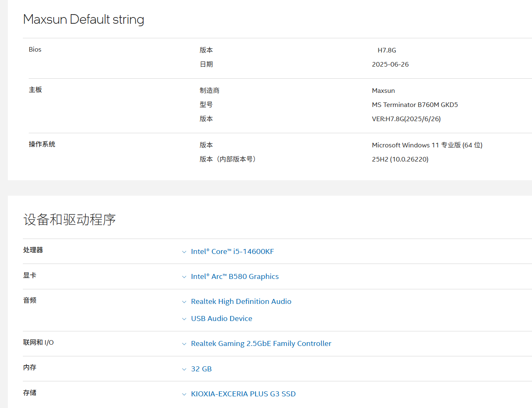Expand the chevron beside Intel Core i5-14600KF
532x408 pixels.
(x=184, y=252)
